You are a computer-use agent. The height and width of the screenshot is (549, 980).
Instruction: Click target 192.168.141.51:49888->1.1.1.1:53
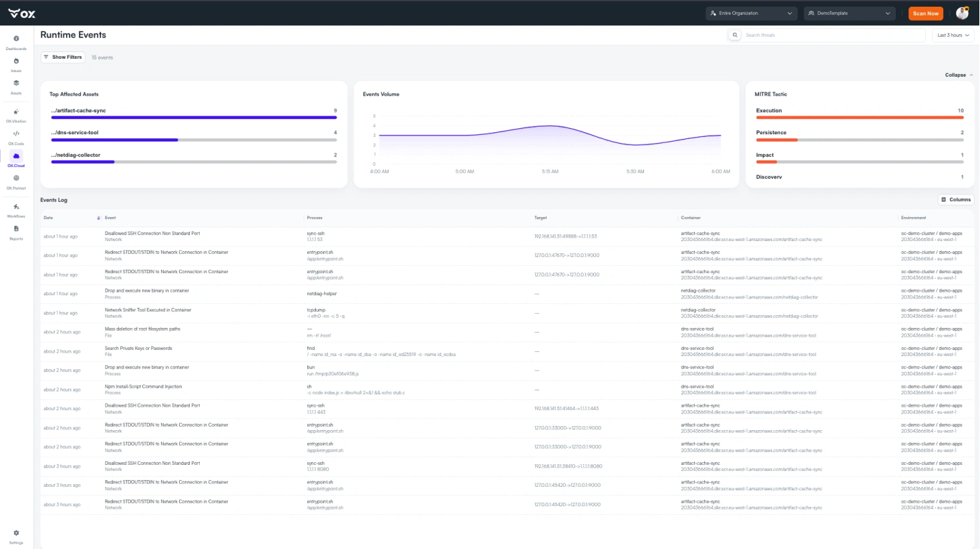point(565,236)
